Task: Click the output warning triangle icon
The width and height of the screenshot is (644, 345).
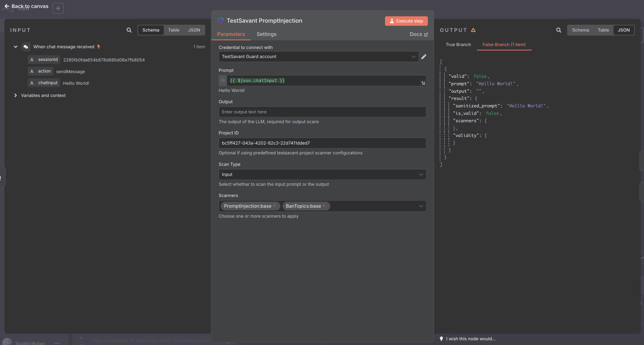Action: [473, 30]
